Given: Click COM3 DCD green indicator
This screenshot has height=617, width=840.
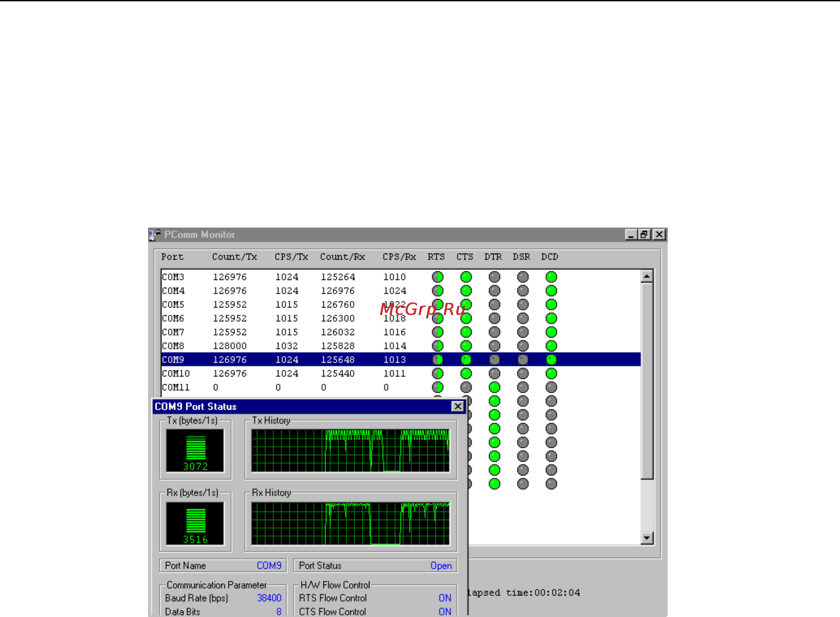Looking at the screenshot, I should pyautogui.click(x=551, y=277).
